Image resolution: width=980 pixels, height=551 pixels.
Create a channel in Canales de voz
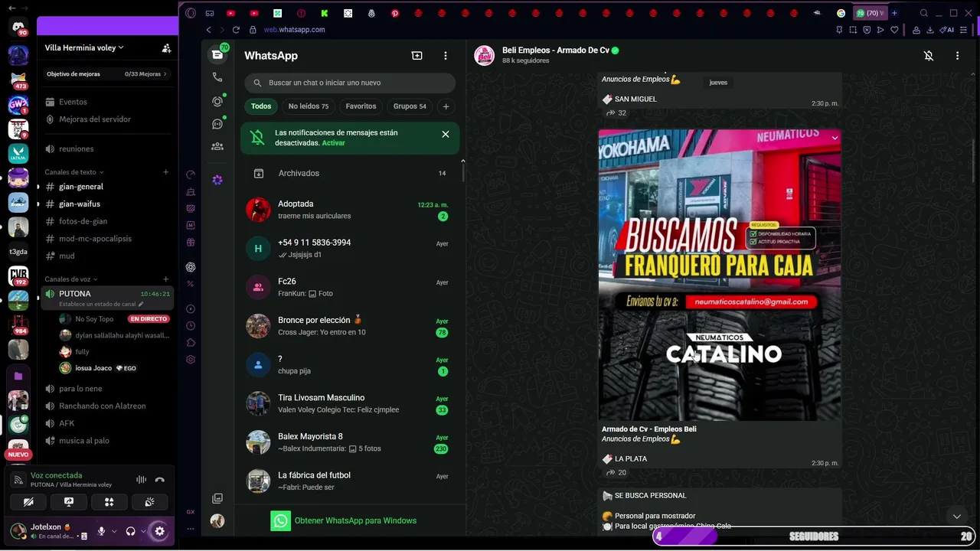point(166,279)
